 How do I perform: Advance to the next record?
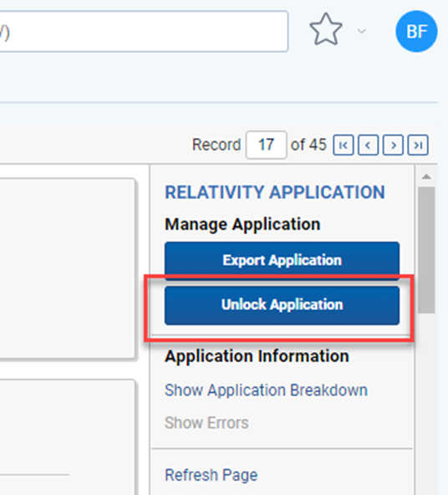393,145
